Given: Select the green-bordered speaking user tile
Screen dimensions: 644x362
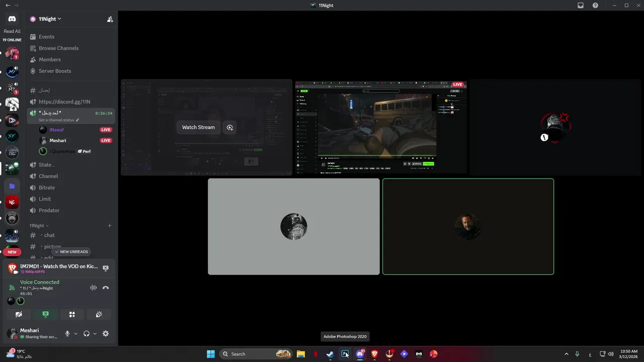Looking at the screenshot, I should [x=468, y=227].
